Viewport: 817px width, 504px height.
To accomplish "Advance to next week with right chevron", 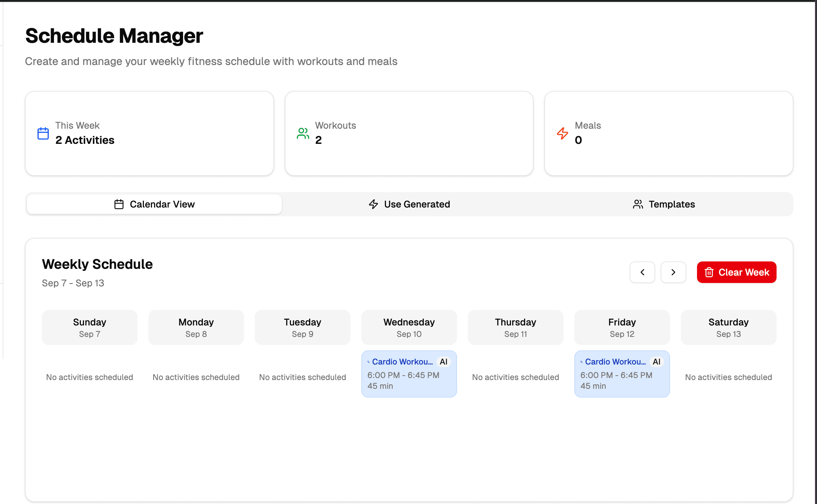I will click(x=673, y=272).
